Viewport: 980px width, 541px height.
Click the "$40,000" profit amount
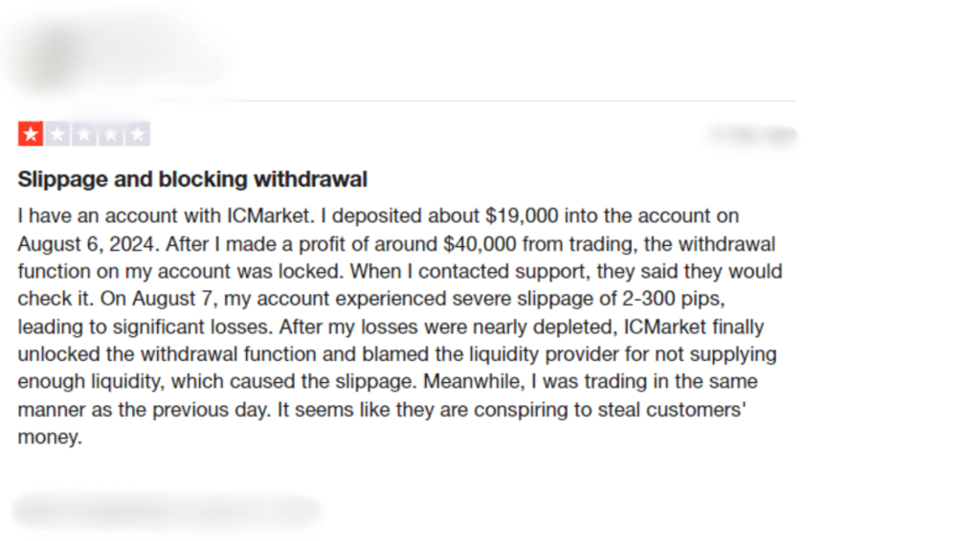click(x=480, y=244)
